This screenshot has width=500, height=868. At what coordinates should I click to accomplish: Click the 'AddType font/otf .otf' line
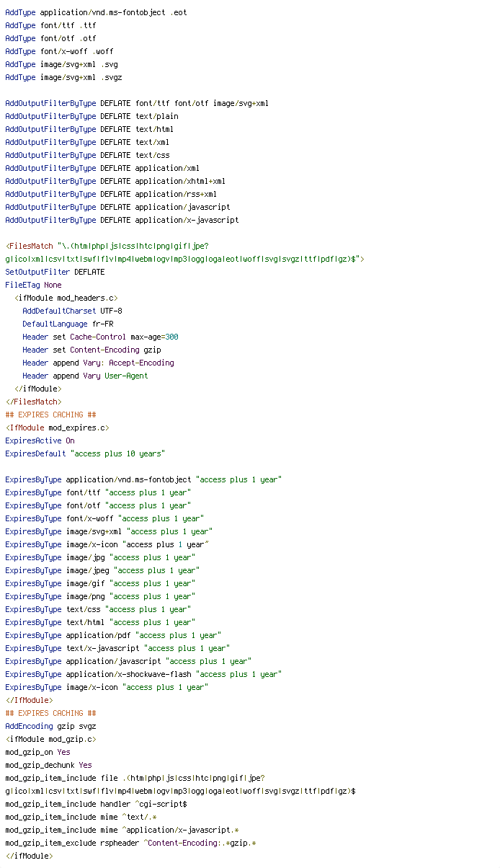pos(50,38)
